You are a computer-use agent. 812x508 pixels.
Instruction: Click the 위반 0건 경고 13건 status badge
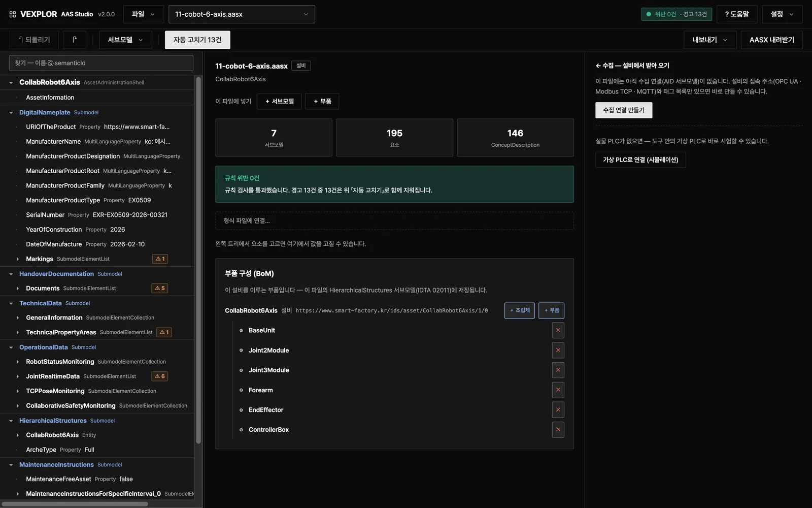676,14
